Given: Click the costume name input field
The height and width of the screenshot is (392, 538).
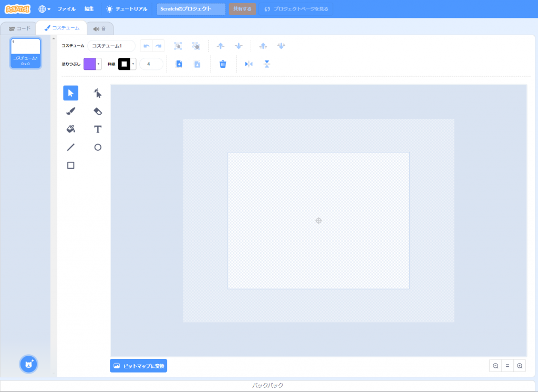Looking at the screenshot, I should point(111,46).
